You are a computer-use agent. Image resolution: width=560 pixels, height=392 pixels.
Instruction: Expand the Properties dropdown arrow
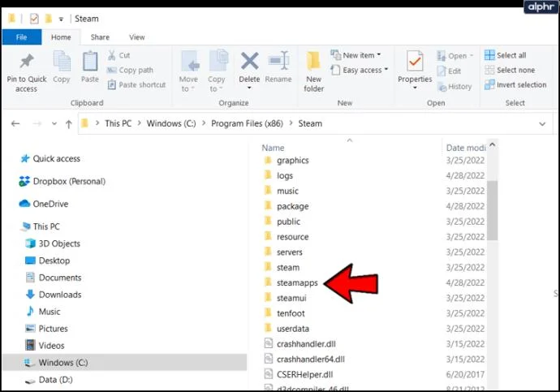tap(415, 88)
